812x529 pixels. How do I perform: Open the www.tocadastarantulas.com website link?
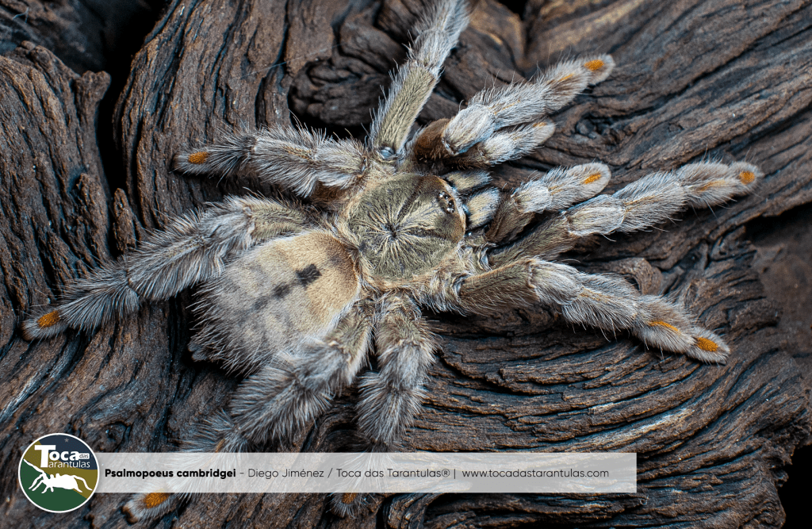pyautogui.click(x=535, y=473)
